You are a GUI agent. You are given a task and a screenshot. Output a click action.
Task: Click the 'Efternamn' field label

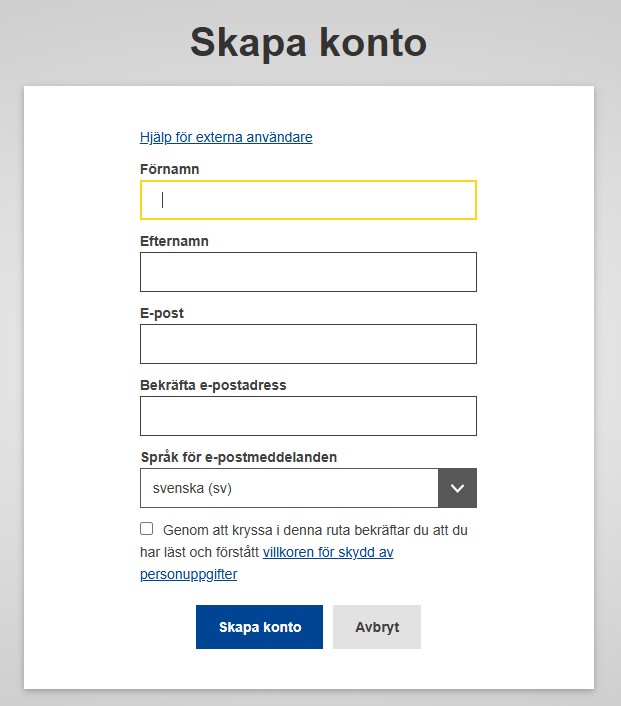coord(174,241)
